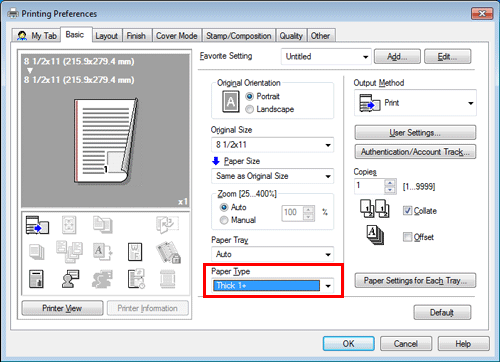
Task: Choose Manual zoom option
Action: pos(238,220)
